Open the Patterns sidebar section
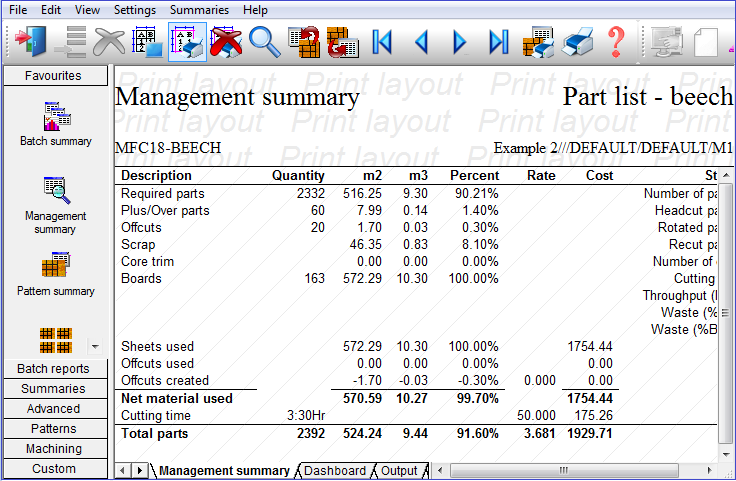The image size is (736, 481). [x=55, y=429]
